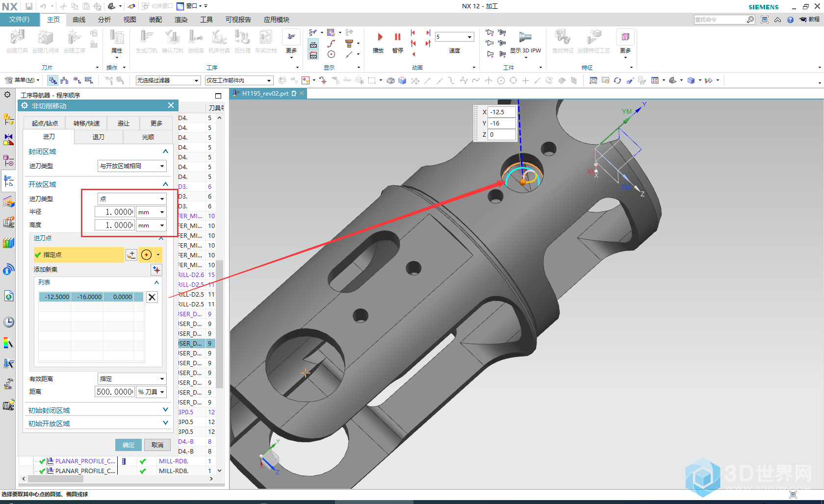Open the 距离 unit %刀具 dropdown

pyautogui.click(x=151, y=392)
